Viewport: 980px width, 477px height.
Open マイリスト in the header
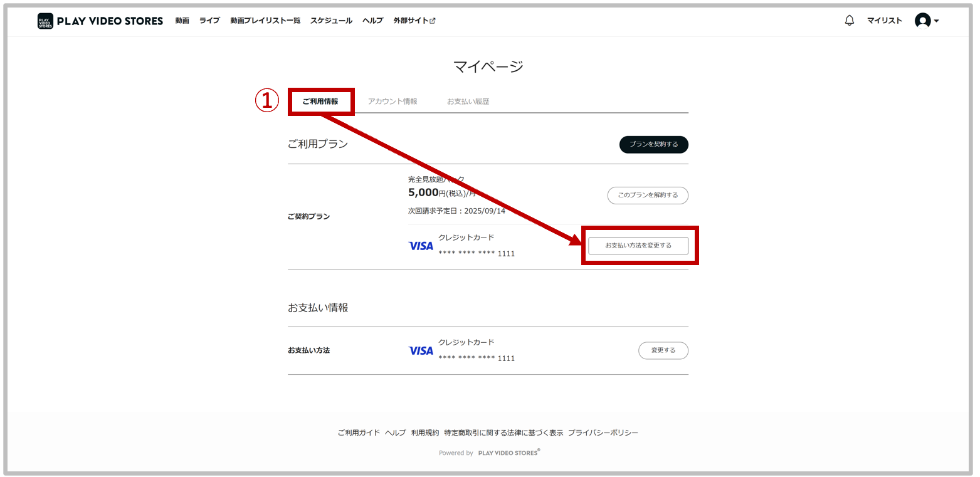pos(884,21)
